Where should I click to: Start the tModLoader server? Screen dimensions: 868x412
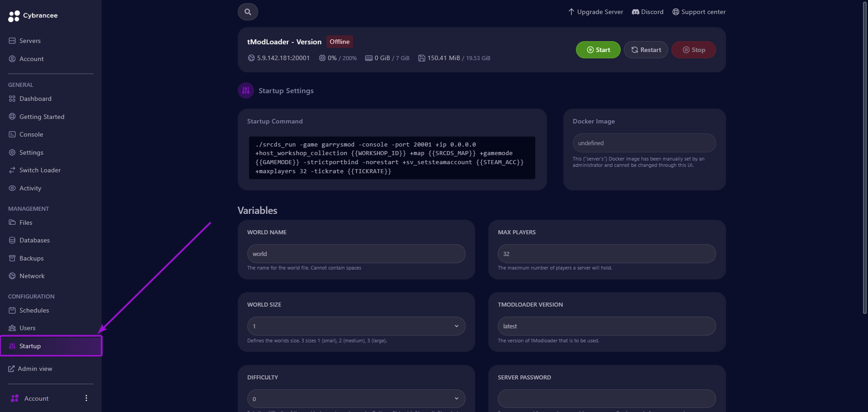coord(598,50)
